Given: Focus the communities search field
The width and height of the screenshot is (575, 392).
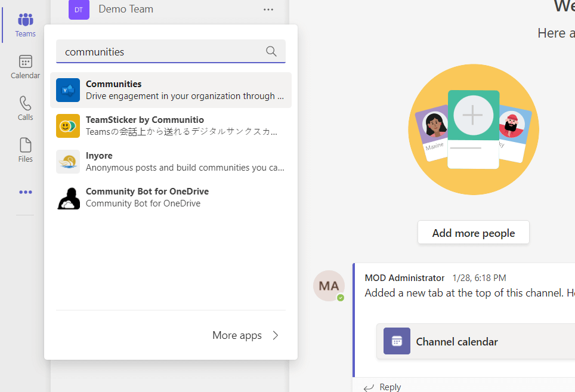Looking at the screenshot, I should [171, 51].
